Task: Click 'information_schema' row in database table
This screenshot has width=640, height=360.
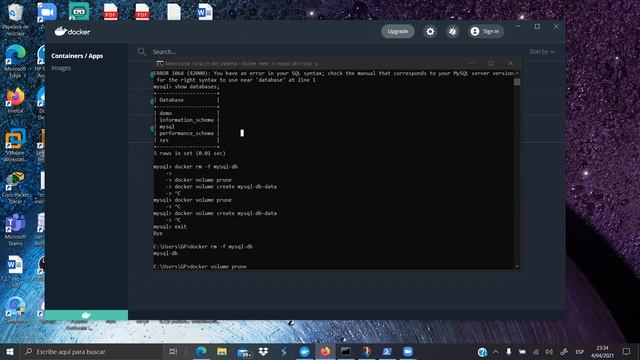Action: pos(187,120)
